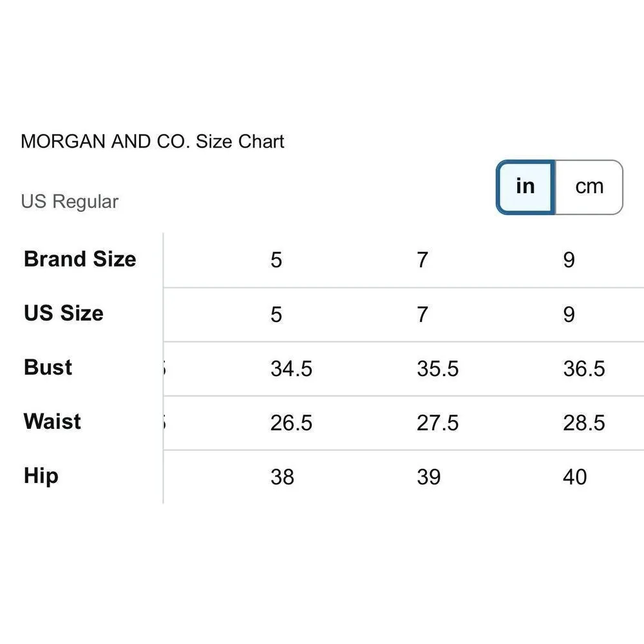Switch measurement units to cm
The image size is (644, 644).
[x=589, y=187]
